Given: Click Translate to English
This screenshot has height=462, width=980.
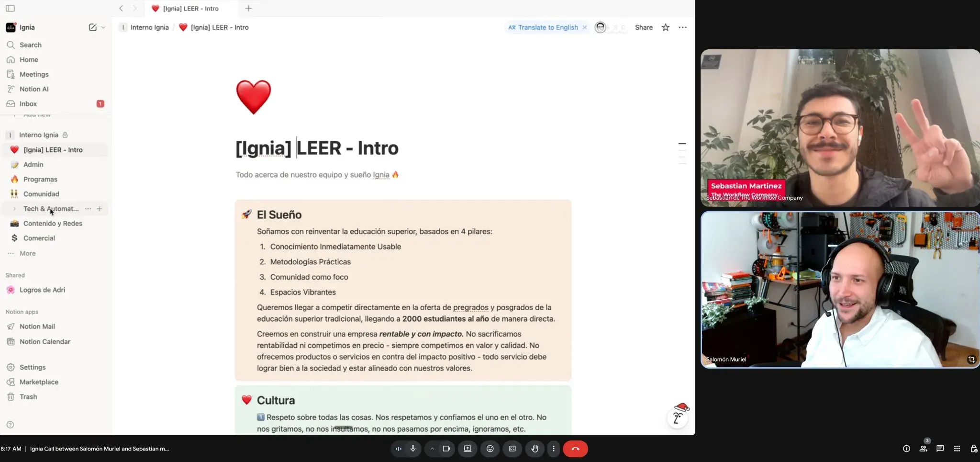Looking at the screenshot, I should click(547, 27).
